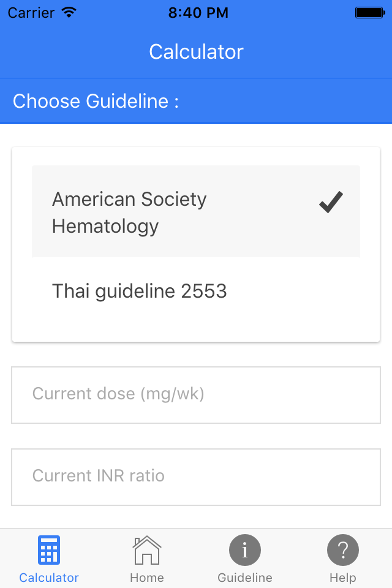The width and height of the screenshot is (392, 588).
Task: Tap the Calculator title in header
Action: (196, 51)
